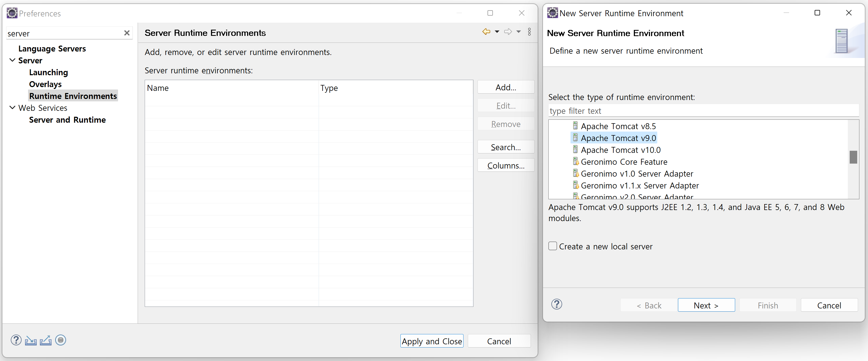
Task: Open help in the Preferences dialog
Action: click(16, 340)
